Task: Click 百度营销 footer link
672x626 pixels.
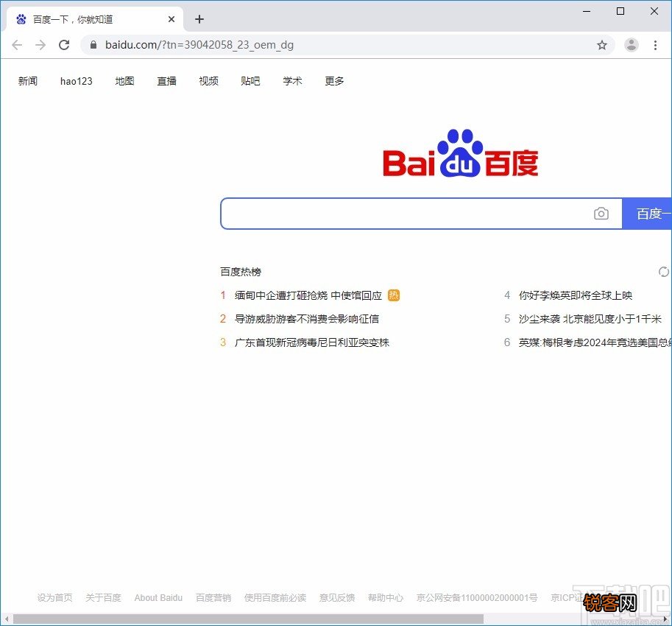Action: click(213, 598)
